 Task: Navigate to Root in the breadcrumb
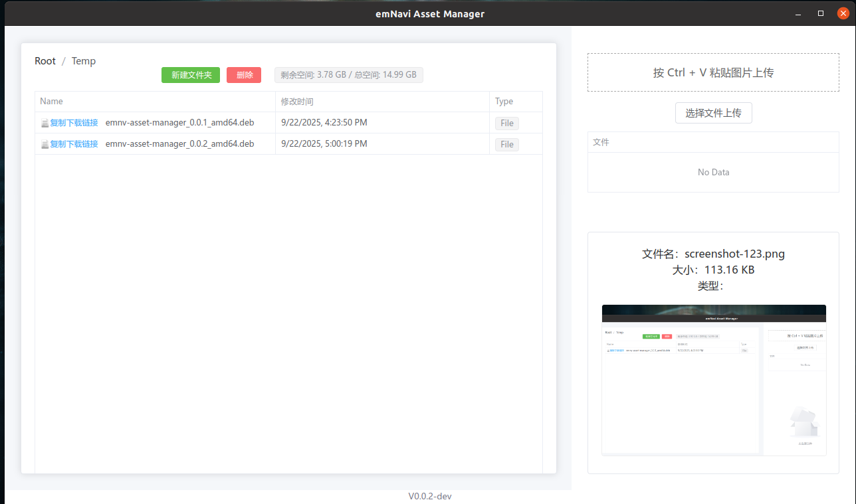click(x=45, y=61)
